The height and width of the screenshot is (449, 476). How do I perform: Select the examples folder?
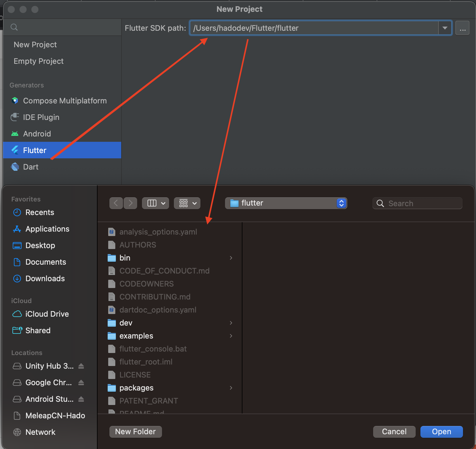click(170, 336)
